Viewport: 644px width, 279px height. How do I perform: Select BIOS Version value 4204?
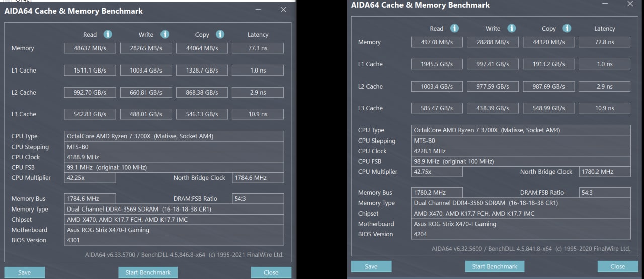[x=521, y=234]
